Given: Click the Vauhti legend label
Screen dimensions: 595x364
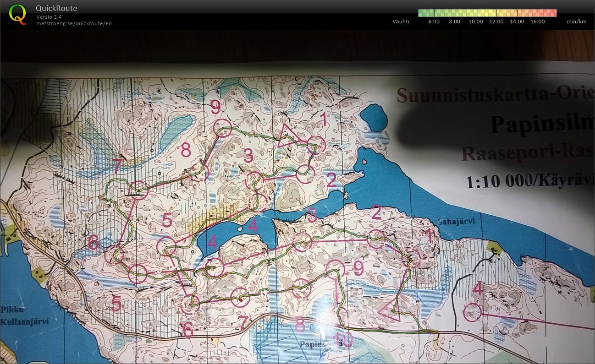Looking at the screenshot, I should click(x=401, y=22).
